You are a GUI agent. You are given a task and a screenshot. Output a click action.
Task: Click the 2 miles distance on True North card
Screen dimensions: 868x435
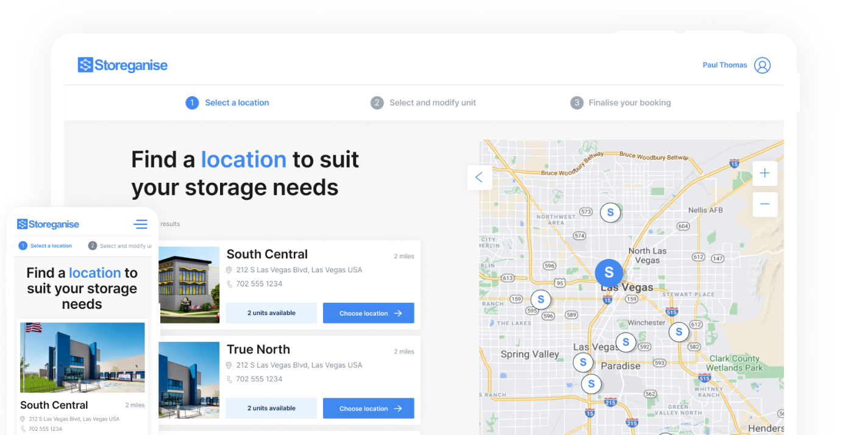tap(404, 352)
